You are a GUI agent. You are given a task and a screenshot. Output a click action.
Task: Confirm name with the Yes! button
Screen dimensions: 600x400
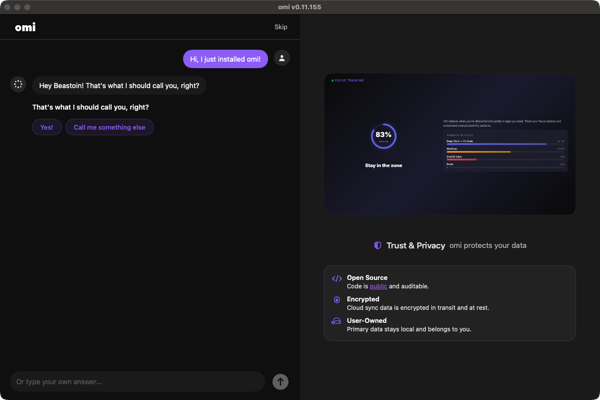(x=47, y=127)
